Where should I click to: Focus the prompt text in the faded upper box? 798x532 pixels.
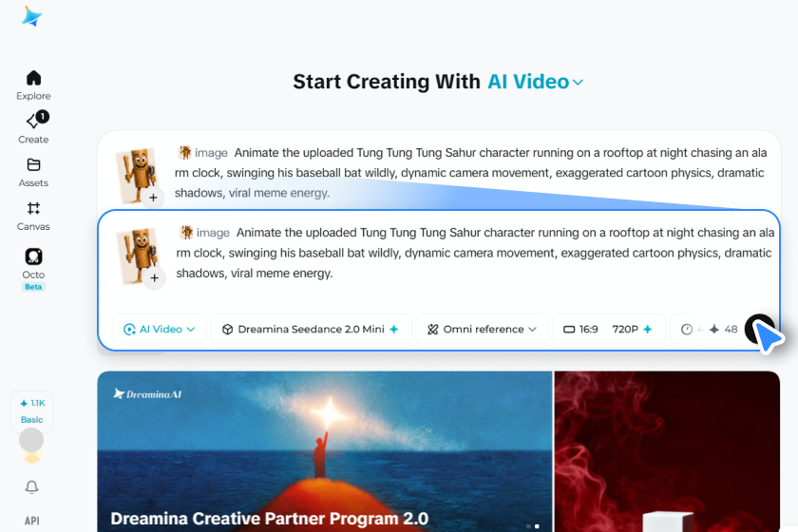pyautogui.click(x=471, y=173)
